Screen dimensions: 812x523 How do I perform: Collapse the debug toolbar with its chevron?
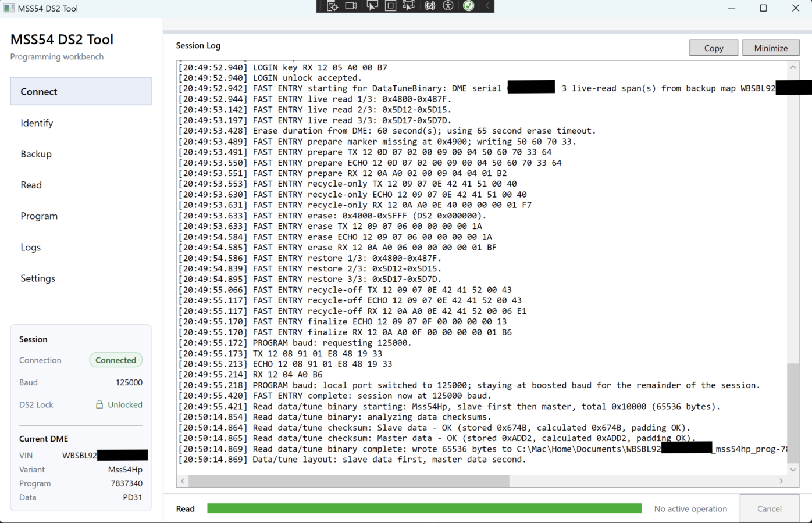click(487, 6)
